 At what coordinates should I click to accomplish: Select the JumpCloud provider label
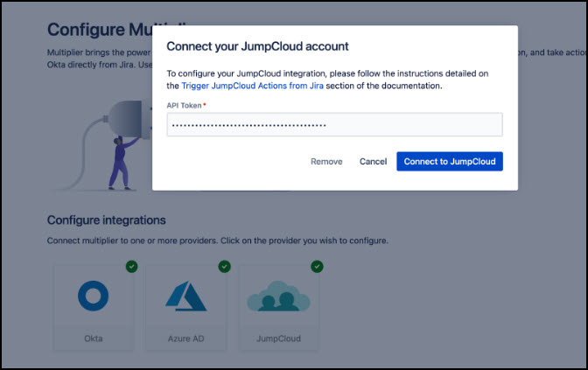[278, 338]
